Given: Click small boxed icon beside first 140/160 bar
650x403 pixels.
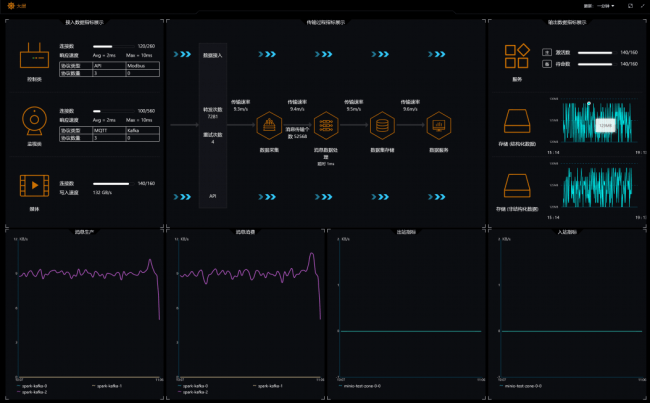Looking at the screenshot, I should coord(547,52).
